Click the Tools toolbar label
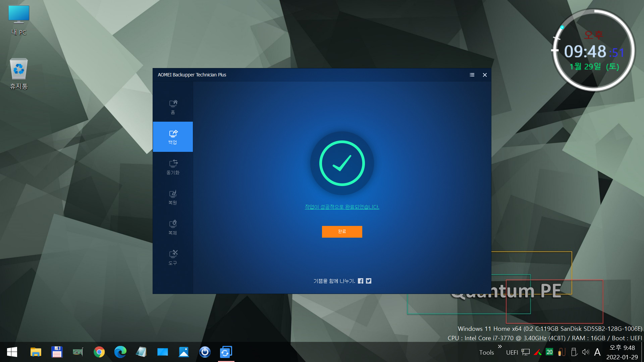Screen dimensions: 644x362 click(486, 352)
